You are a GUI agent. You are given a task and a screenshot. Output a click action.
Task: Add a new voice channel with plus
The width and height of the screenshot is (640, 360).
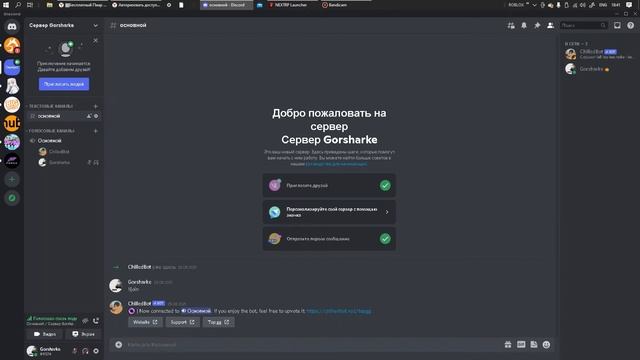coord(96,131)
